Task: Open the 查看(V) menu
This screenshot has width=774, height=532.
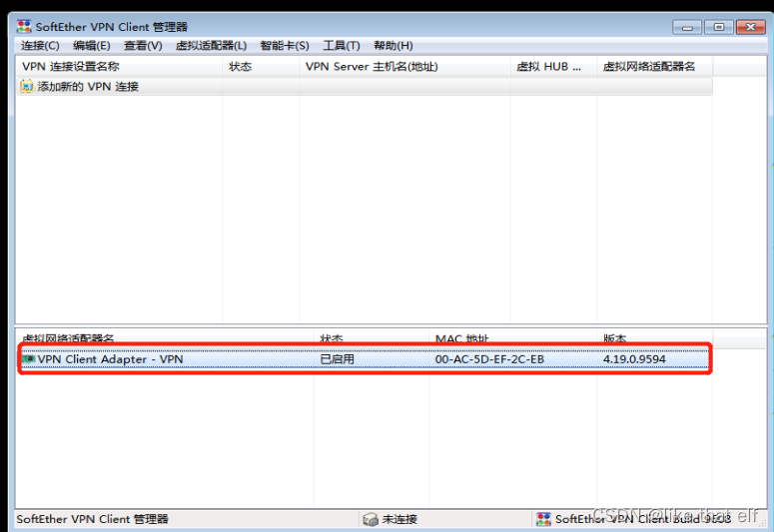Action: [143, 45]
